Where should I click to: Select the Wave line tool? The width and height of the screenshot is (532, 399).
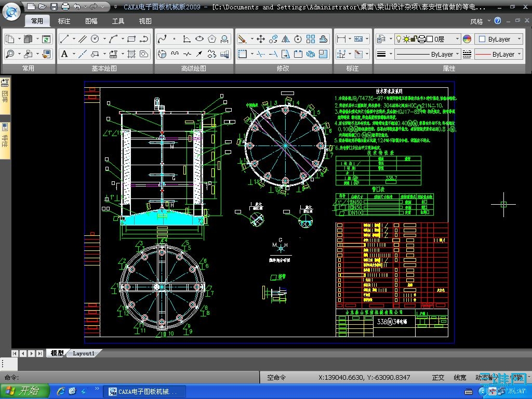click(175, 54)
